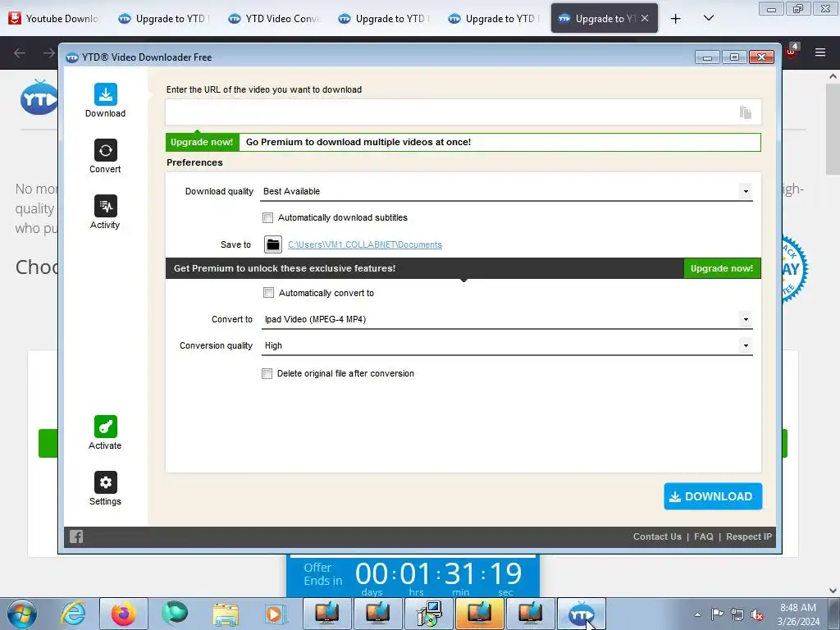Screen dimensions: 840x630
Task: Open new browser tab with plus icon
Action: [676, 19]
